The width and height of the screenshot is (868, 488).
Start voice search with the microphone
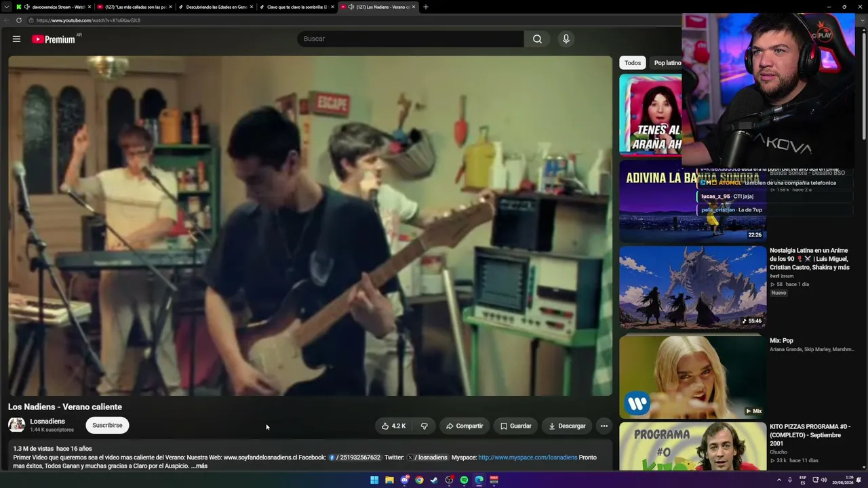[566, 39]
